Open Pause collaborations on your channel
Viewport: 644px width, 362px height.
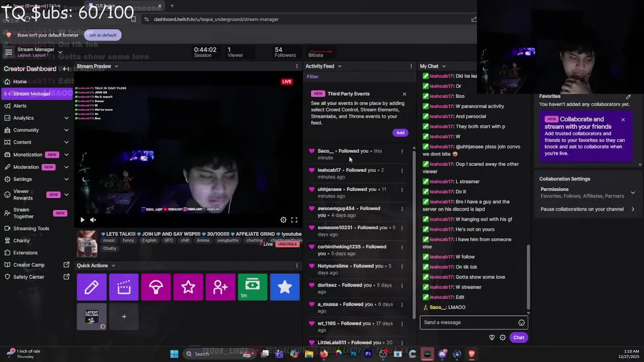click(587, 209)
